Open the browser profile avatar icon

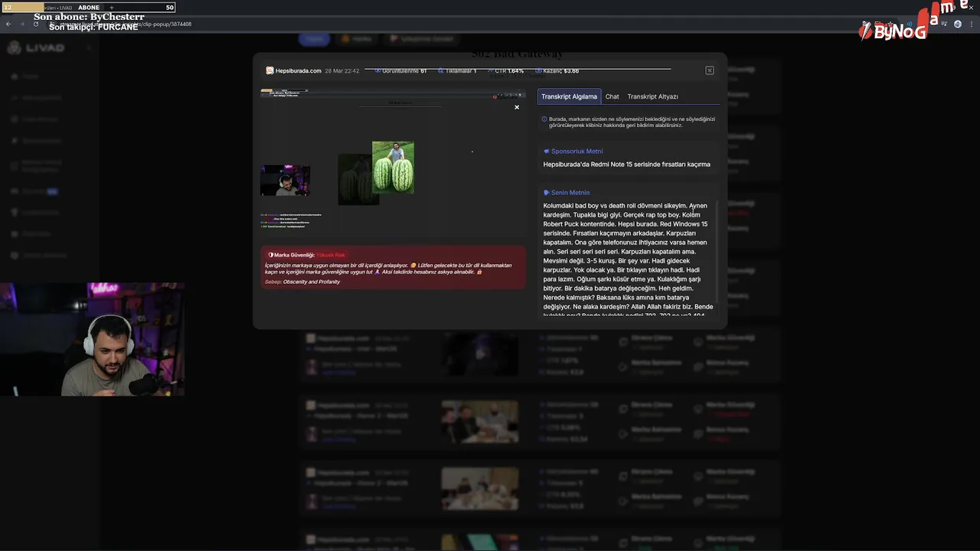(x=957, y=24)
